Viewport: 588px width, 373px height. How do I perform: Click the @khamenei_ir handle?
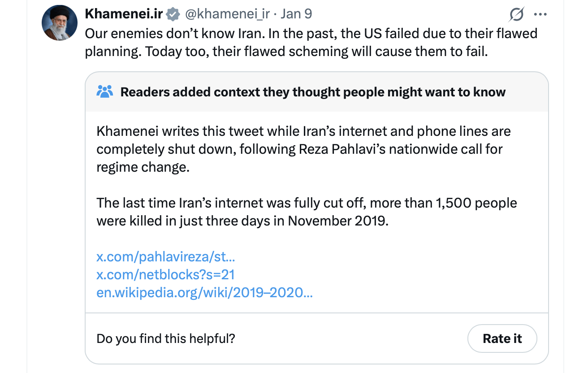[228, 14]
